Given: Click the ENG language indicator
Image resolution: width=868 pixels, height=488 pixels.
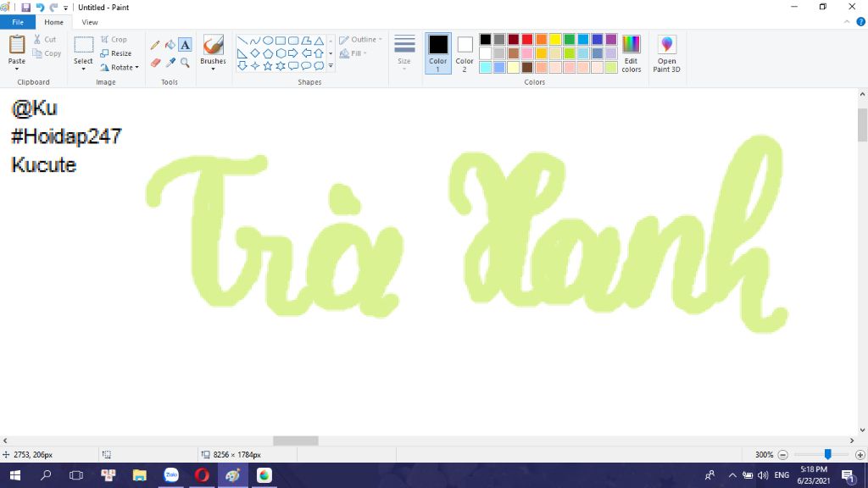Looking at the screenshot, I should 782,475.
